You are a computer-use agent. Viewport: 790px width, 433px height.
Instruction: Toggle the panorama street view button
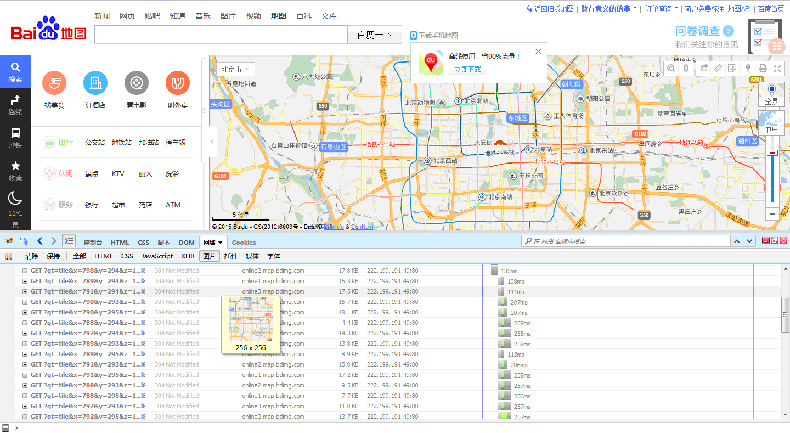[771, 94]
